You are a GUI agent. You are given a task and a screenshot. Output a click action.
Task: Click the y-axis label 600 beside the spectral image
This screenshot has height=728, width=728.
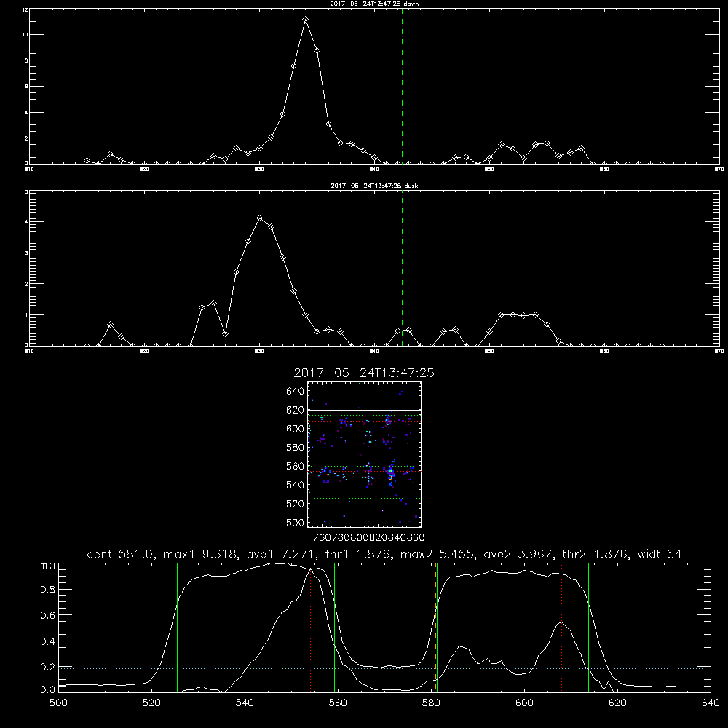point(296,429)
